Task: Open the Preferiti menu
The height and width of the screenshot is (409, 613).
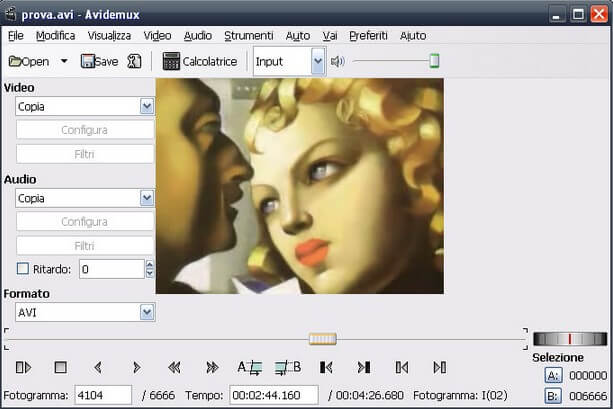Action: (x=368, y=36)
